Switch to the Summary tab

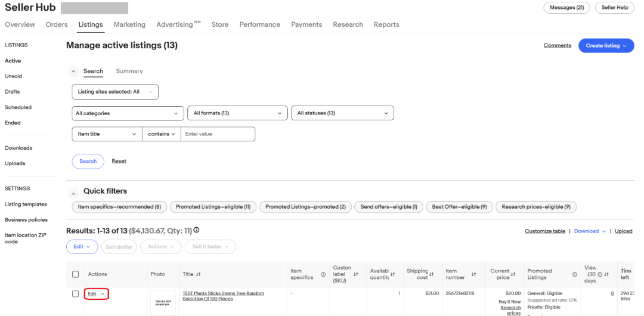pyautogui.click(x=129, y=71)
